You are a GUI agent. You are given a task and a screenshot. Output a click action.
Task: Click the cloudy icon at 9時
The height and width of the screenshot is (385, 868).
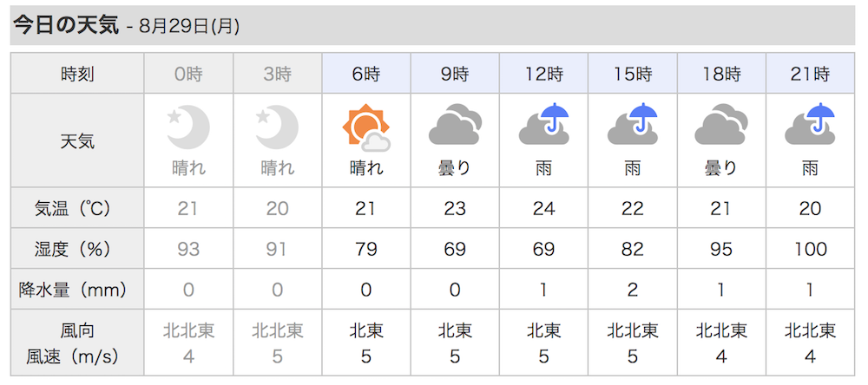pos(455,125)
